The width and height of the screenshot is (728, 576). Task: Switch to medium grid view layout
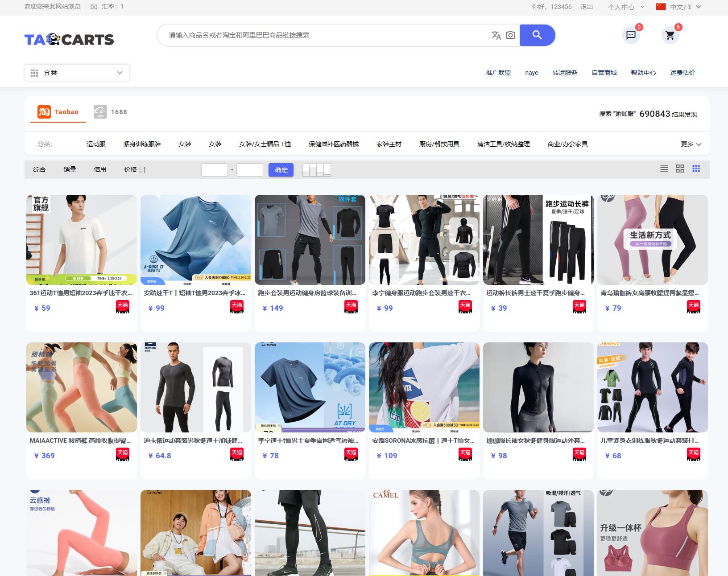[680, 169]
